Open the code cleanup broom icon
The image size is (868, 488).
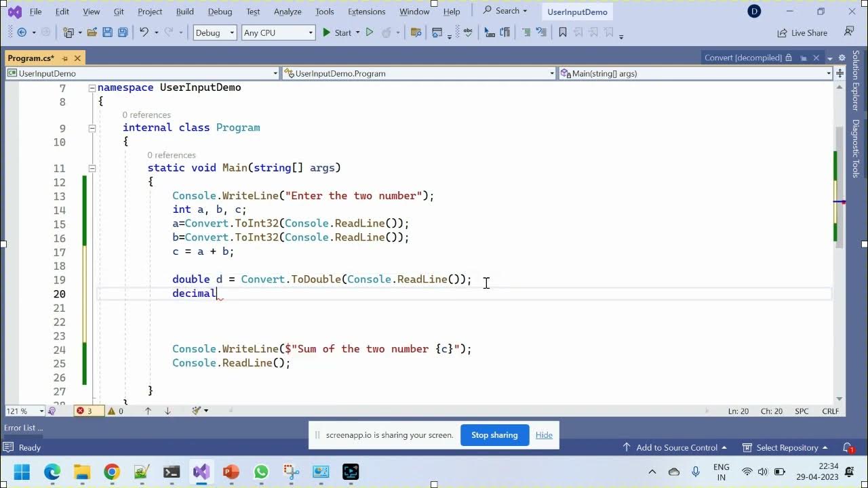(197, 411)
